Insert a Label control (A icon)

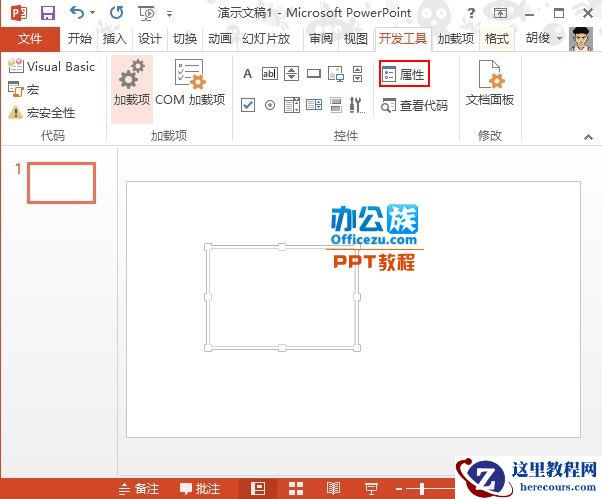pos(248,73)
